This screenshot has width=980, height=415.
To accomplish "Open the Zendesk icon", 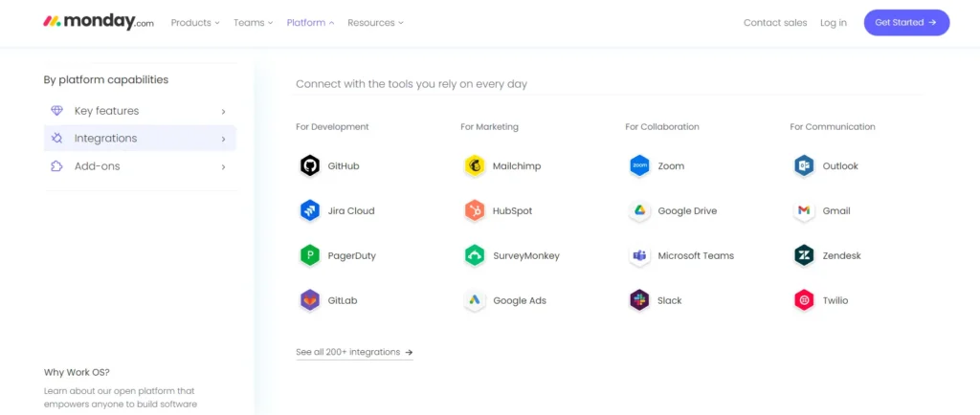I will click(804, 256).
